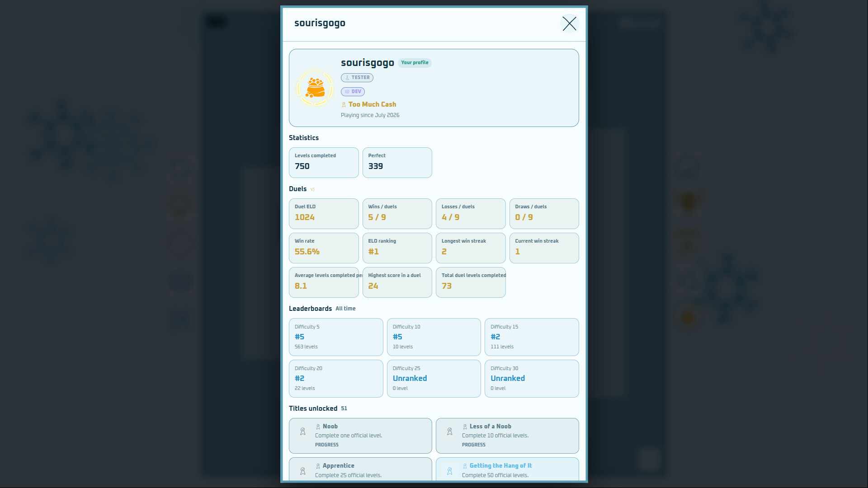Click the Noob title name
The height and width of the screenshot is (488, 868).
pyautogui.click(x=330, y=427)
